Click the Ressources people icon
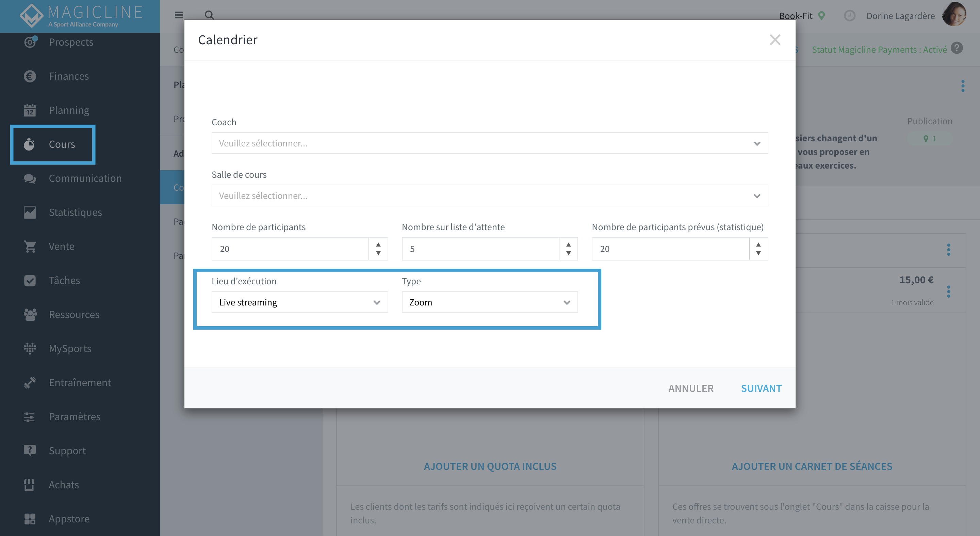This screenshot has width=980, height=536. (30, 314)
